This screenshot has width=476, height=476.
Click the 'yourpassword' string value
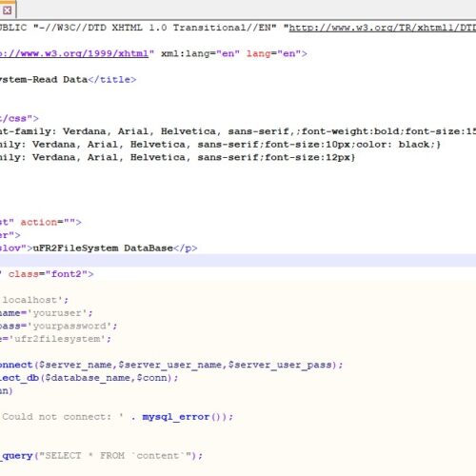click(x=69, y=326)
